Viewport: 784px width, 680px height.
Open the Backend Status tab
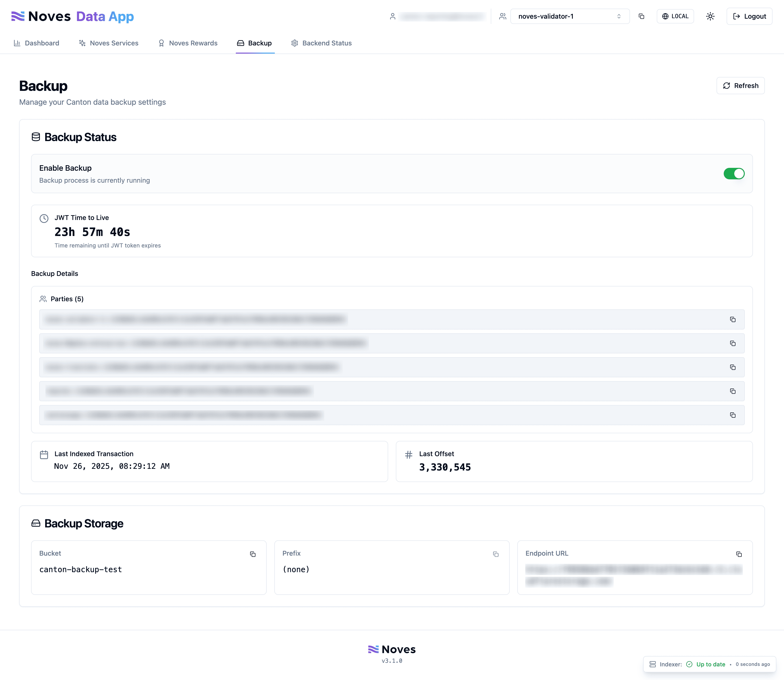tap(321, 43)
